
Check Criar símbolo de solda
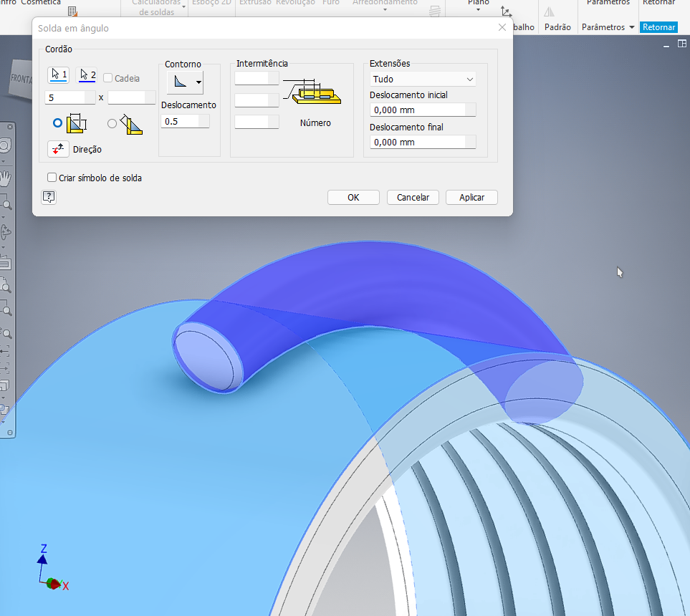tap(52, 178)
